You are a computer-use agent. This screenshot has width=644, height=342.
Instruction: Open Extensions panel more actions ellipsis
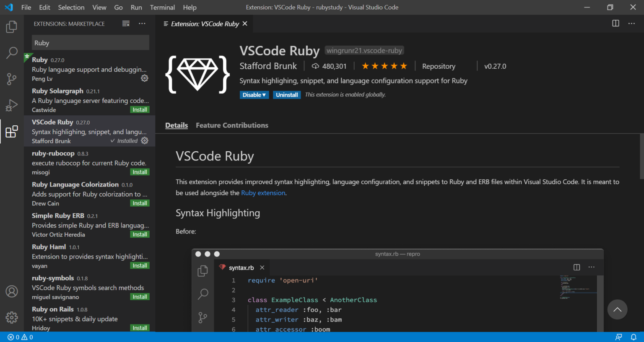point(142,23)
